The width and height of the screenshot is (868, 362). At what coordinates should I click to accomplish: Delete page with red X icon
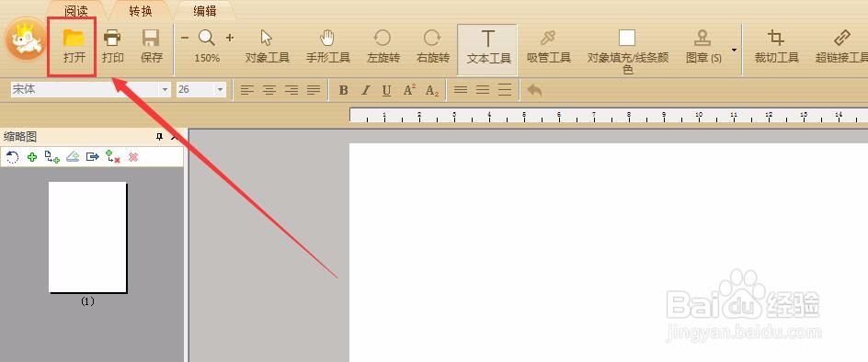(132, 157)
